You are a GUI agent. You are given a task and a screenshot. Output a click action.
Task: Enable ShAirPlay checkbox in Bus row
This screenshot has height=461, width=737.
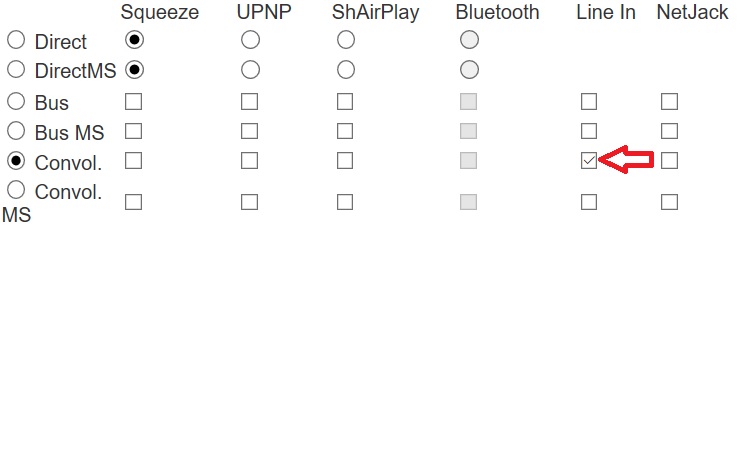(x=345, y=101)
